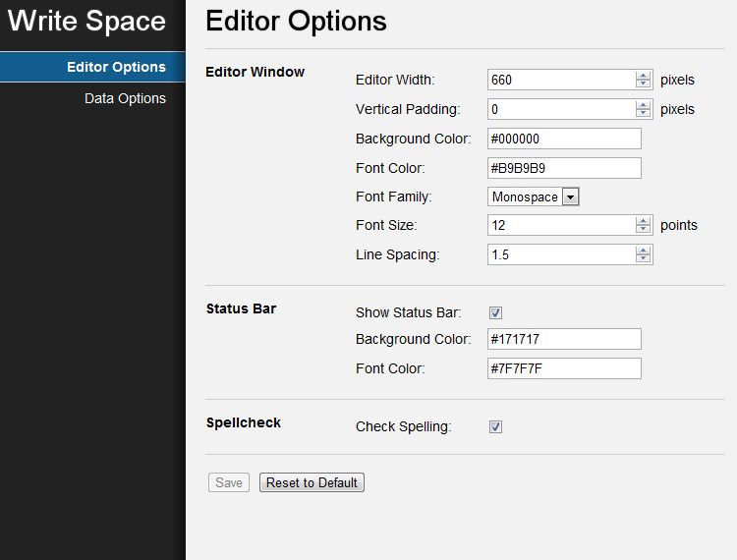This screenshot has width=737, height=560.
Task: Decrease Line Spacing with down spinner
Action: coord(643,258)
